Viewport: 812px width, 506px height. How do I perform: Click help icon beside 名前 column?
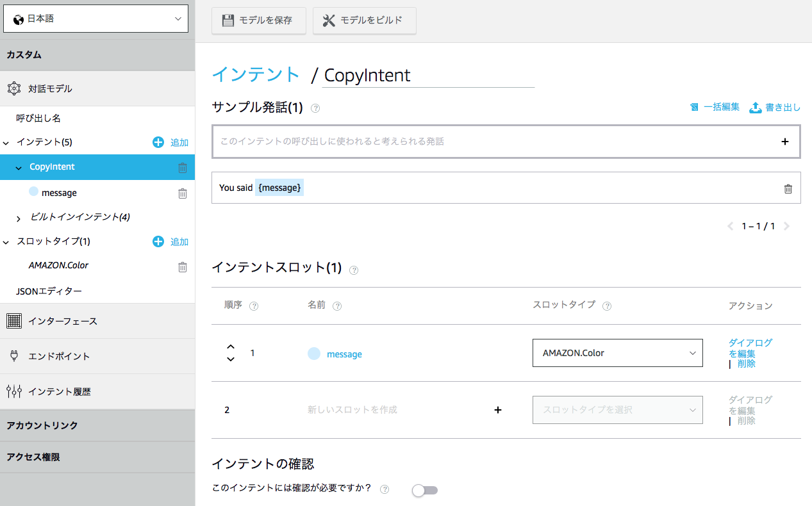pos(337,306)
